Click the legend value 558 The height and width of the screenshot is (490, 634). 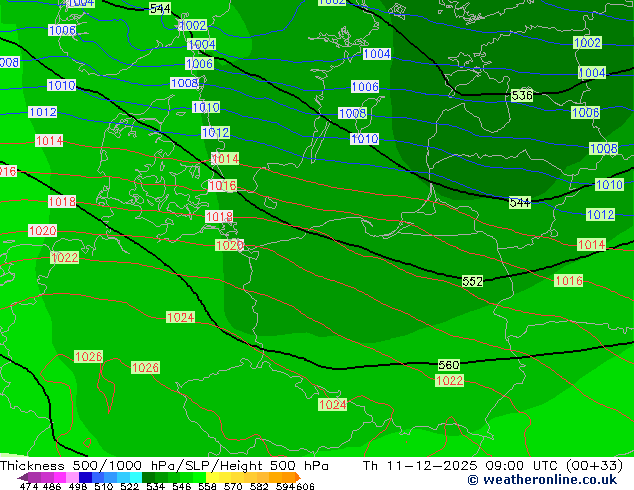207,486
